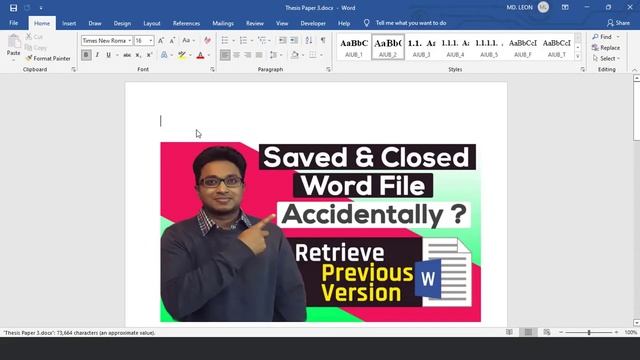Center align the paragraph
The height and width of the screenshot is (360, 640).
click(236, 55)
